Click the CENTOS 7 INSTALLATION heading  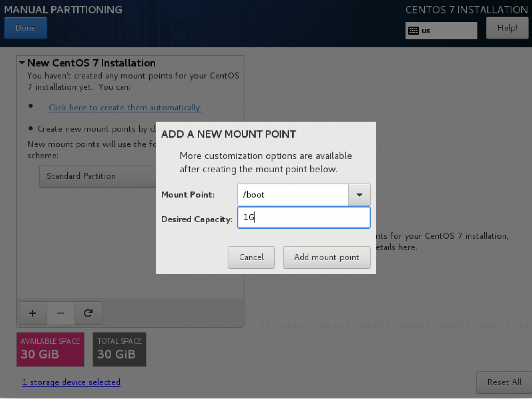467,10
